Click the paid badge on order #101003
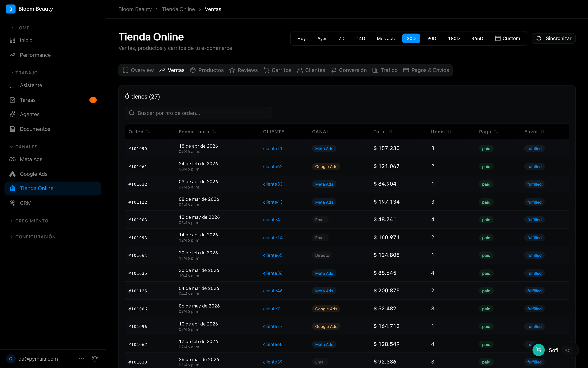 click(x=486, y=220)
